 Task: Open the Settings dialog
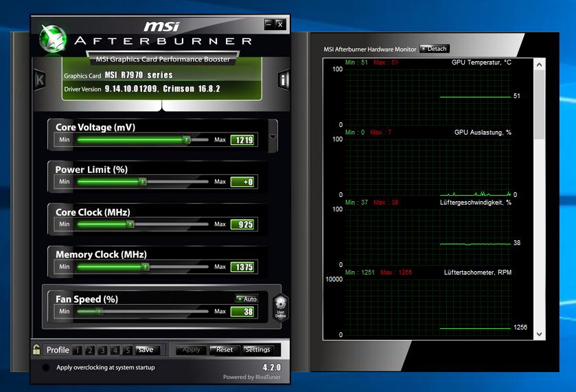click(x=257, y=349)
